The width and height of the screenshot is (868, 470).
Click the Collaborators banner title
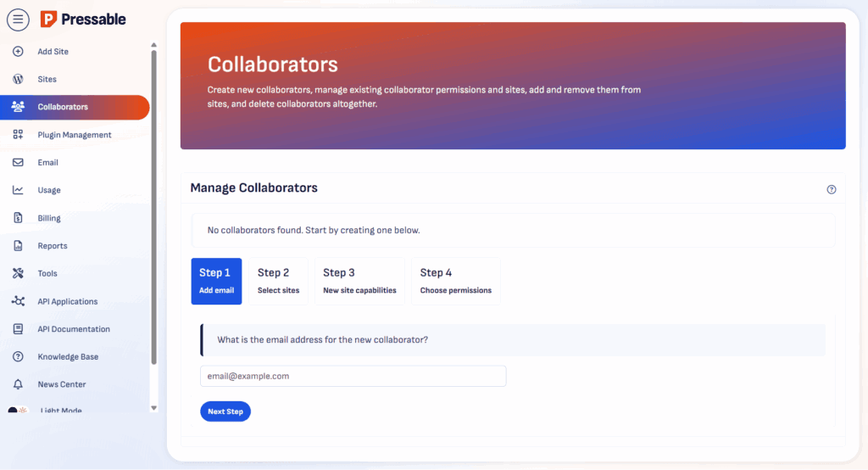click(x=273, y=64)
